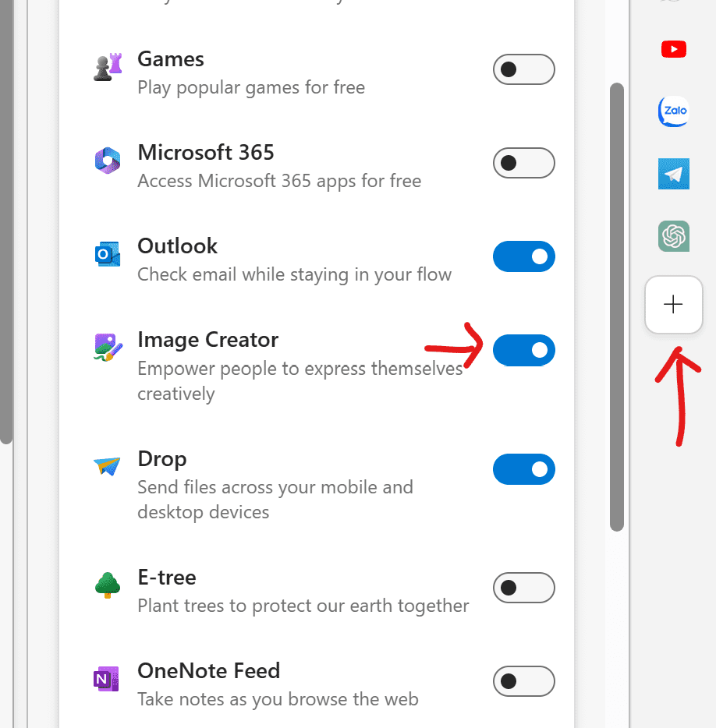
Task: Click the plus button to customize sidebar
Action: click(x=674, y=305)
